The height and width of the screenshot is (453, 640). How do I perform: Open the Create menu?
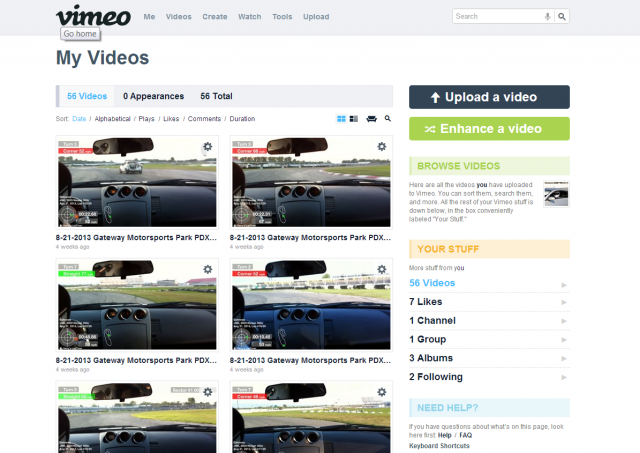pyautogui.click(x=215, y=17)
